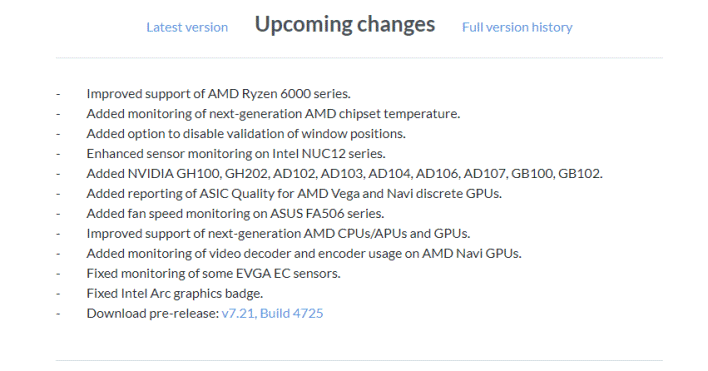Select the ASUS FA506 fan speed line
708x371 pixels.
(x=235, y=213)
